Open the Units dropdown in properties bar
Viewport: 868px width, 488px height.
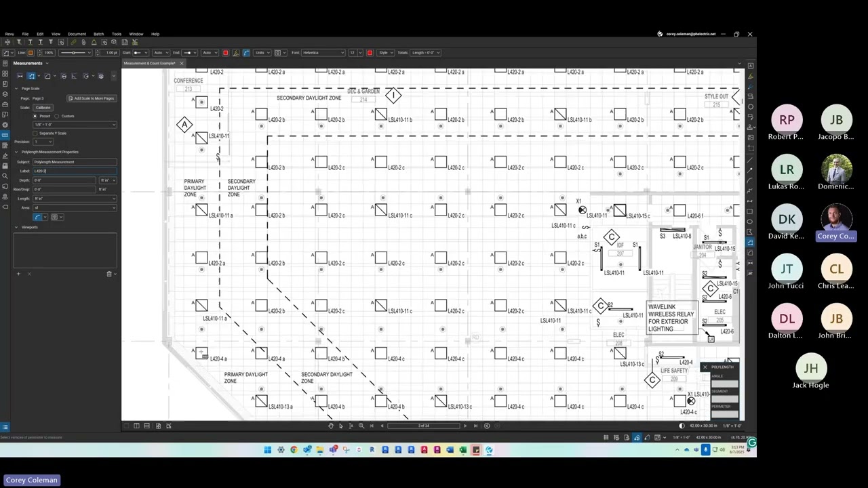[262, 52]
